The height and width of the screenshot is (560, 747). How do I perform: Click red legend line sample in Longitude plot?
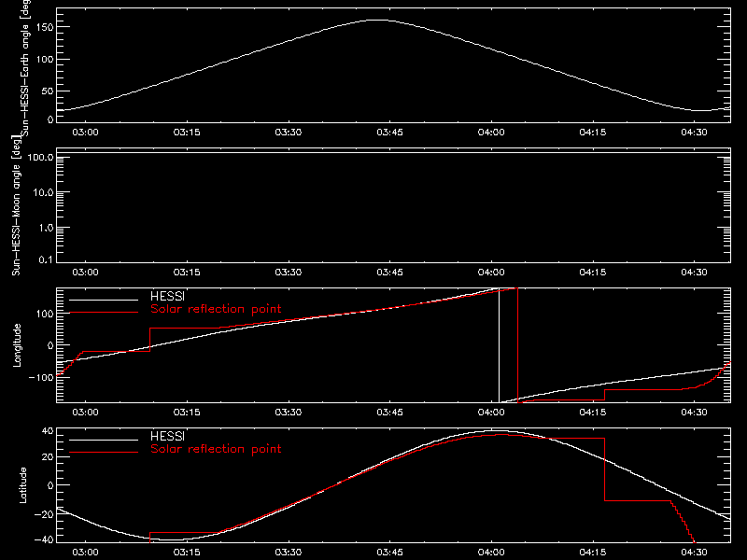coord(104,313)
